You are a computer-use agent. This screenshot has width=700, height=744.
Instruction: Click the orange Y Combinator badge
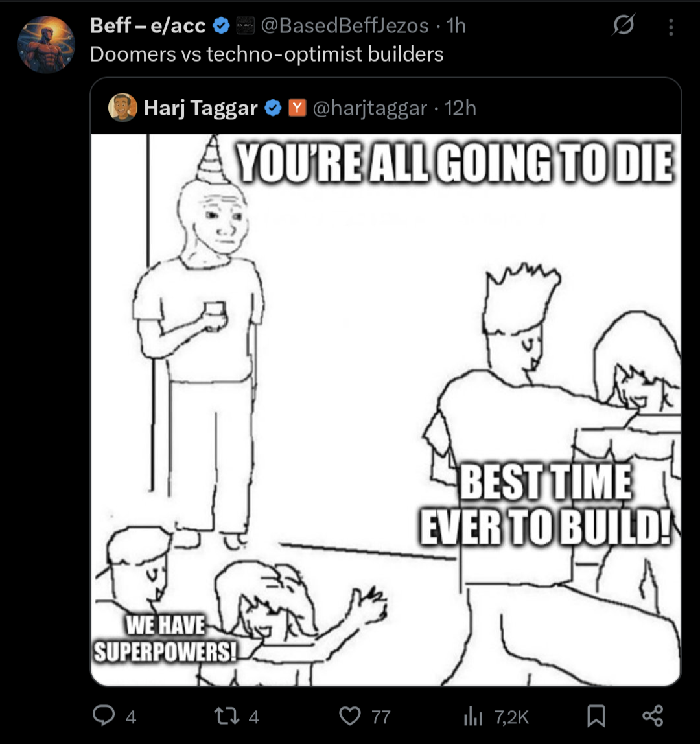point(297,108)
